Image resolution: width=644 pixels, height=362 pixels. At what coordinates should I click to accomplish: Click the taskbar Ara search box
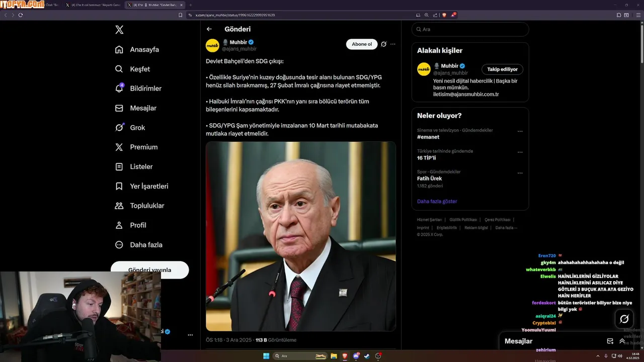pyautogui.click(x=300, y=356)
